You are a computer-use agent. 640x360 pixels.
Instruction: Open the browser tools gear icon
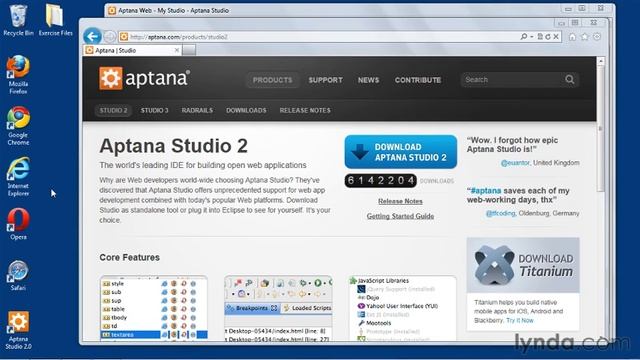pos(597,37)
